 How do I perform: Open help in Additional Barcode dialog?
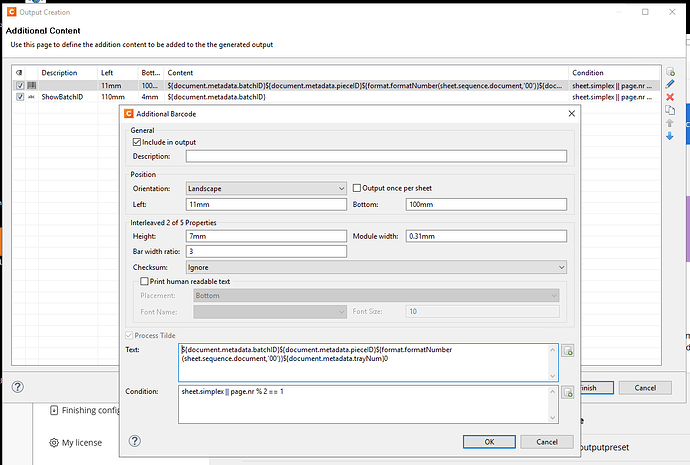[x=135, y=441]
